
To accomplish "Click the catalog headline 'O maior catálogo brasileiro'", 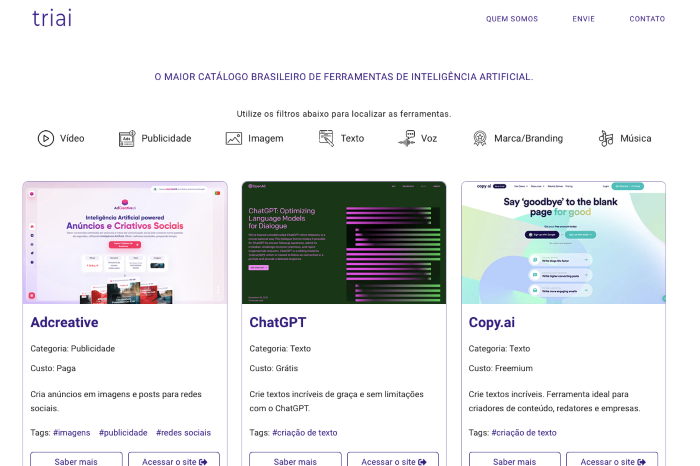I will tap(344, 77).
